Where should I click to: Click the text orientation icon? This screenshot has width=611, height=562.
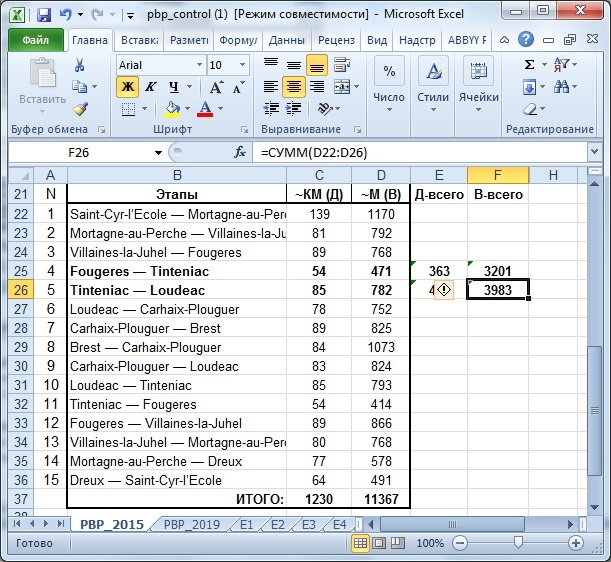[x=325, y=109]
